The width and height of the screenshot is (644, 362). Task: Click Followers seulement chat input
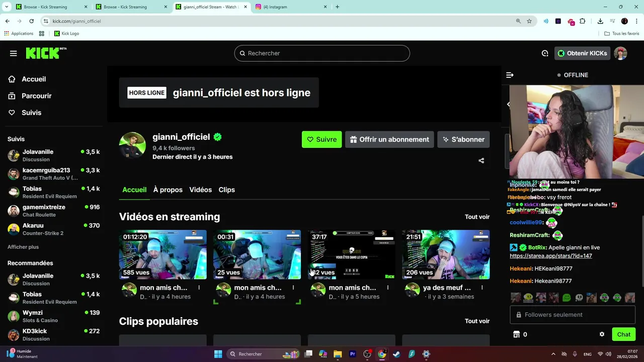pyautogui.click(x=573, y=315)
